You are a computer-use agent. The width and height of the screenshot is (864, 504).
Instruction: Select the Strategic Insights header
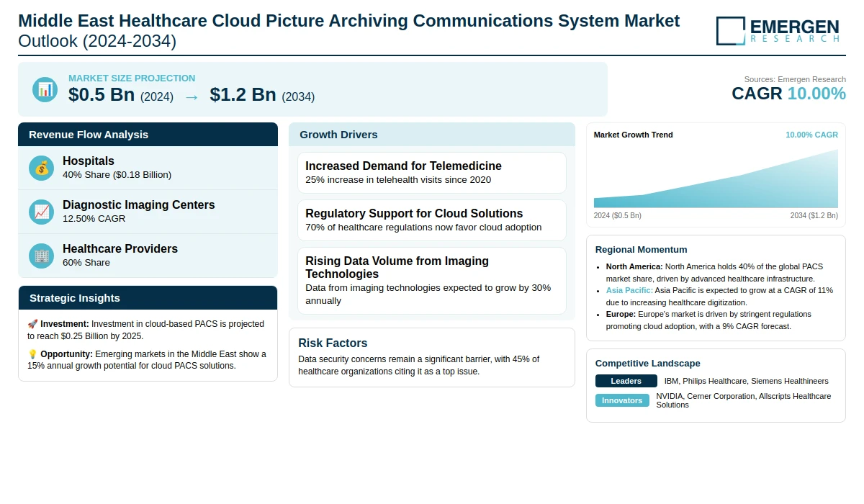(148, 298)
